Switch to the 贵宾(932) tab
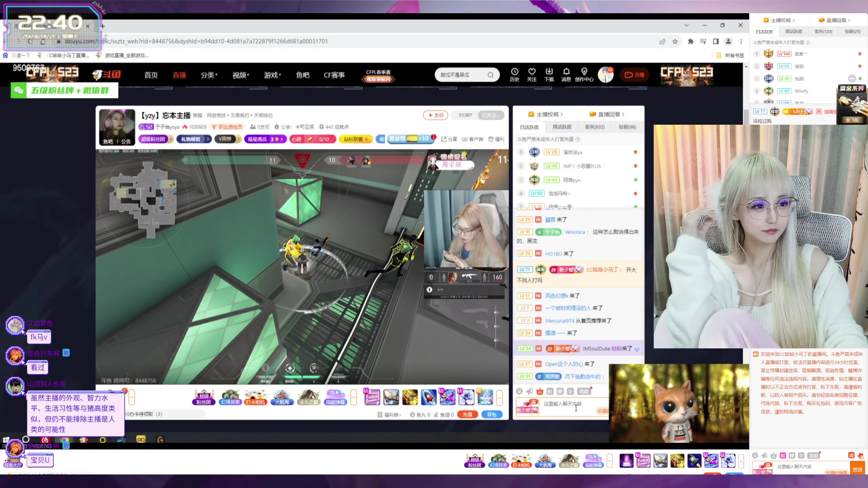Screen dimensions: 868x488 tap(594, 127)
